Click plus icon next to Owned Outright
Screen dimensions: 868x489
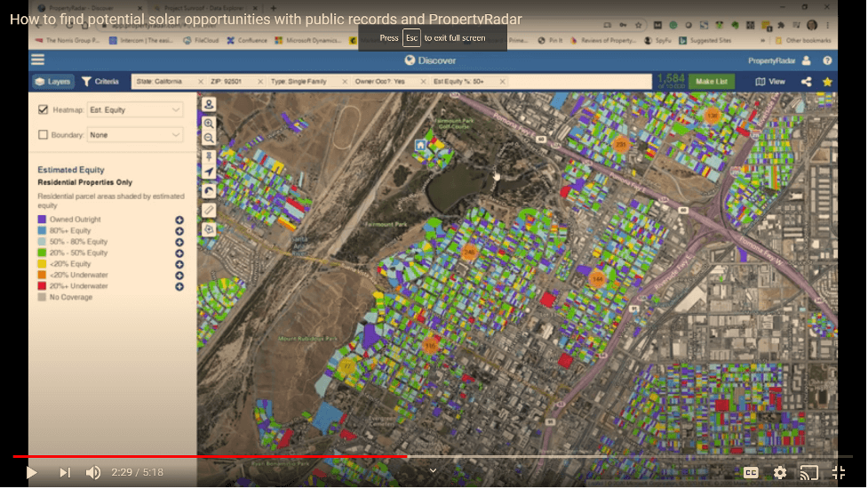click(179, 220)
